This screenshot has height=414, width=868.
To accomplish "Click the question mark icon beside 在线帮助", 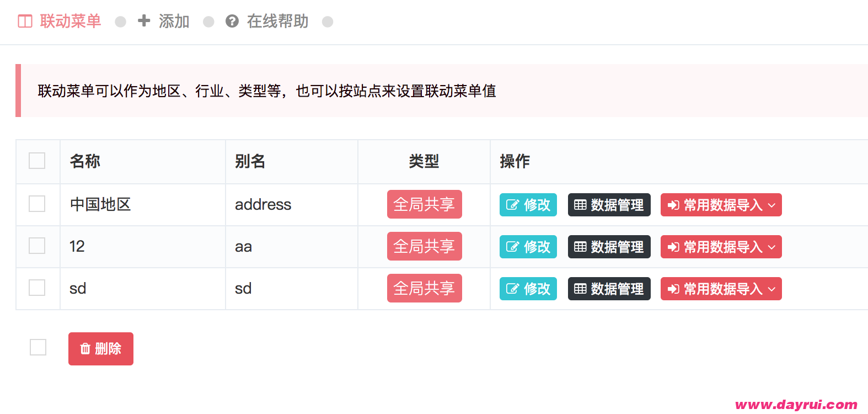I will click(232, 21).
